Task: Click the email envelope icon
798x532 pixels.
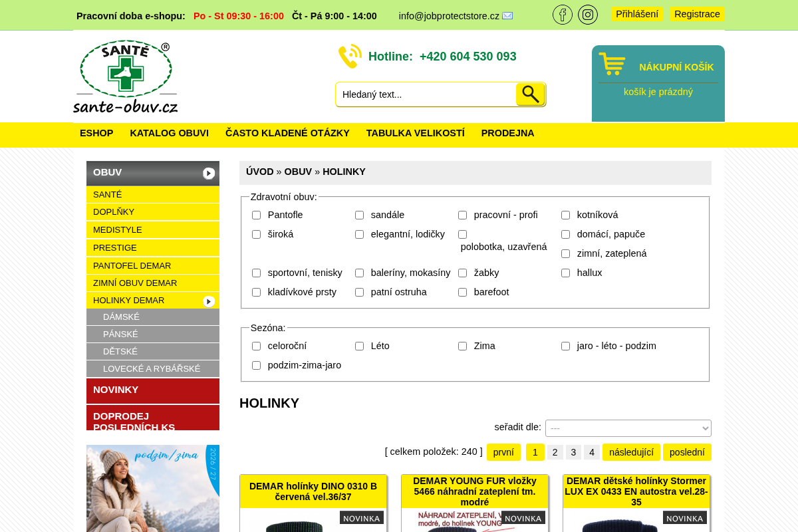Action: click(x=507, y=16)
